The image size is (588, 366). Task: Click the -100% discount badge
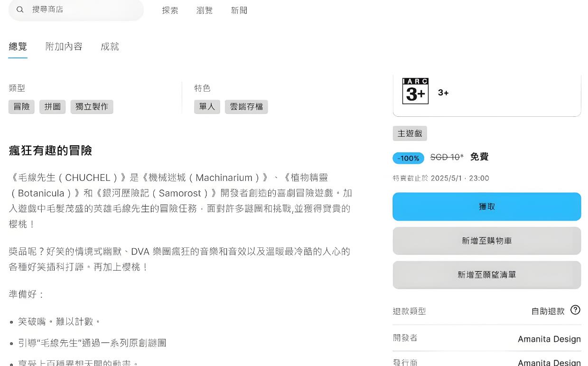click(x=408, y=158)
